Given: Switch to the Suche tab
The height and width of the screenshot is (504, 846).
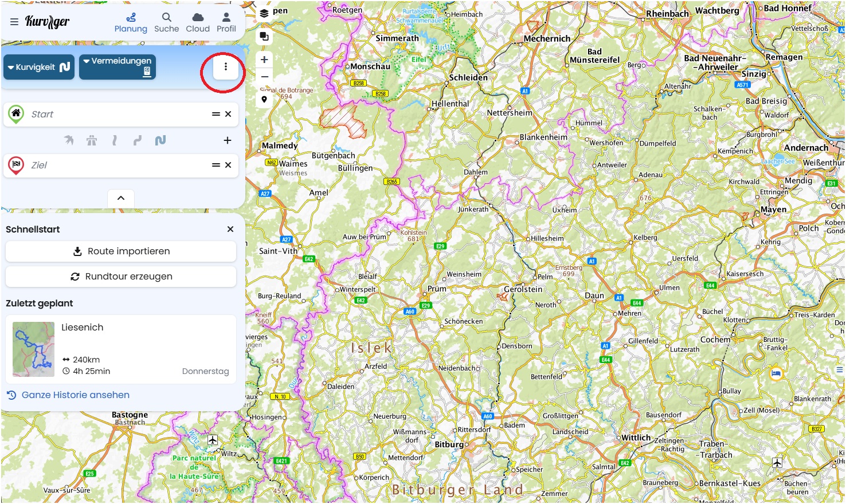Looking at the screenshot, I should (x=166, y=22).
